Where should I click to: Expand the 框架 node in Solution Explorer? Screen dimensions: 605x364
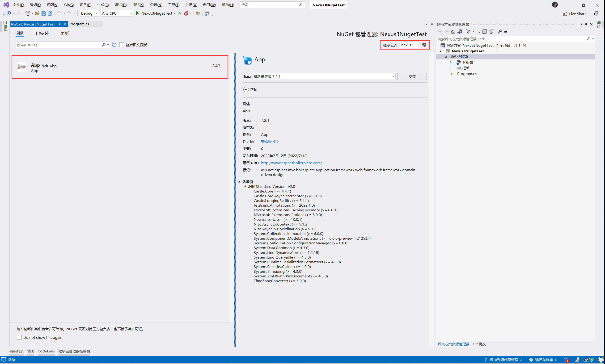(x=451, y=68)
